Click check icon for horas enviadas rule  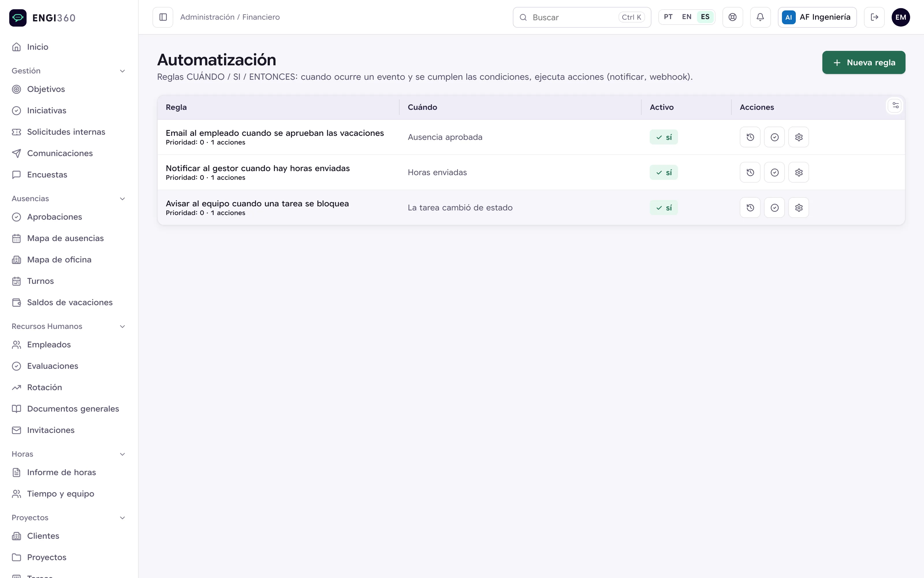click(774, 173)
